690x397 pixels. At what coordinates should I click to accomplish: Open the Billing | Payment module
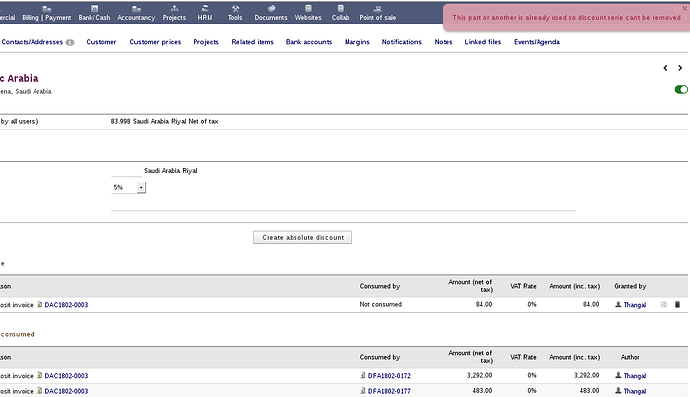tap(47, 13)
